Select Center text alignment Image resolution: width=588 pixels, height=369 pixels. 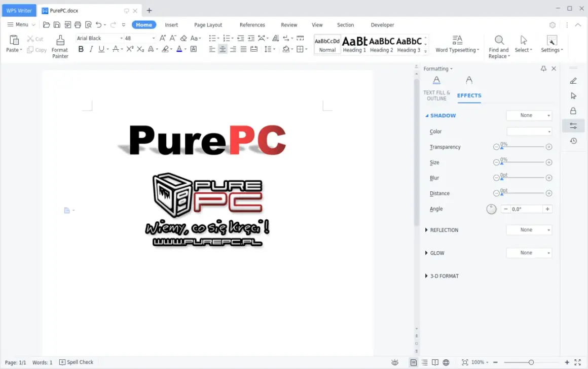223,49
